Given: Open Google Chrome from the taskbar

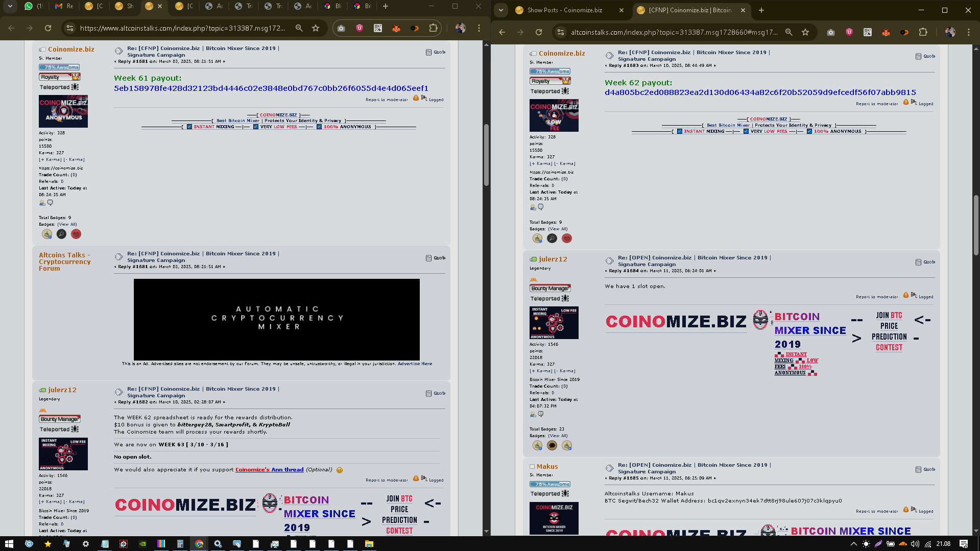Looking at the screenshot, I should (199, 544).
